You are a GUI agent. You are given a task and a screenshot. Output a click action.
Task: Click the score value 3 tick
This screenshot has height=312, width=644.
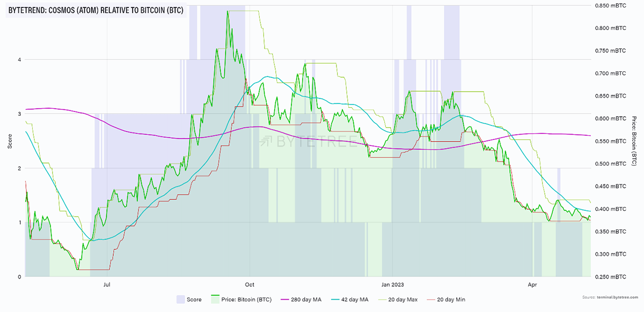pyautogui.click(x=19, y=114)
